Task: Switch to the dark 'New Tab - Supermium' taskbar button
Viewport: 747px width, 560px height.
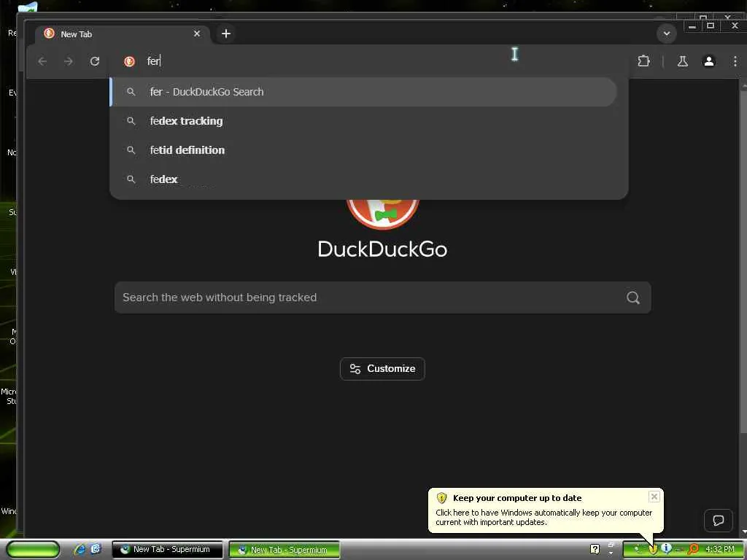Action: 168,550
